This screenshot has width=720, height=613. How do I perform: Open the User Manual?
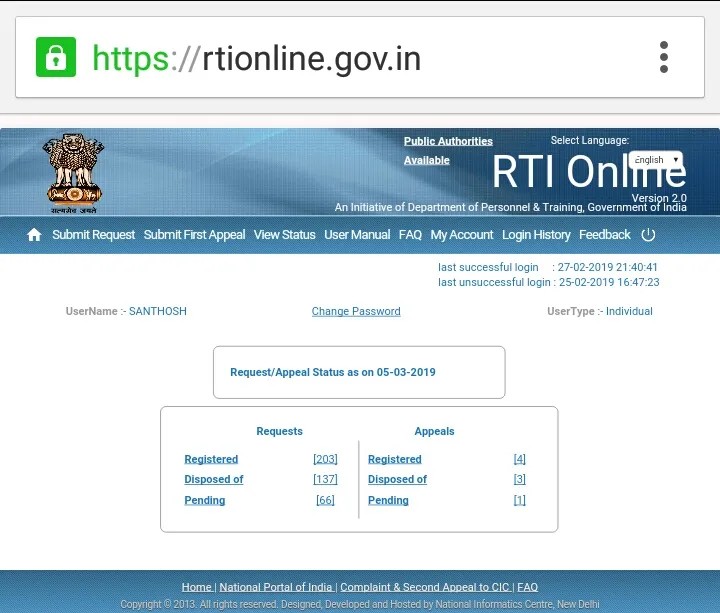357,235
